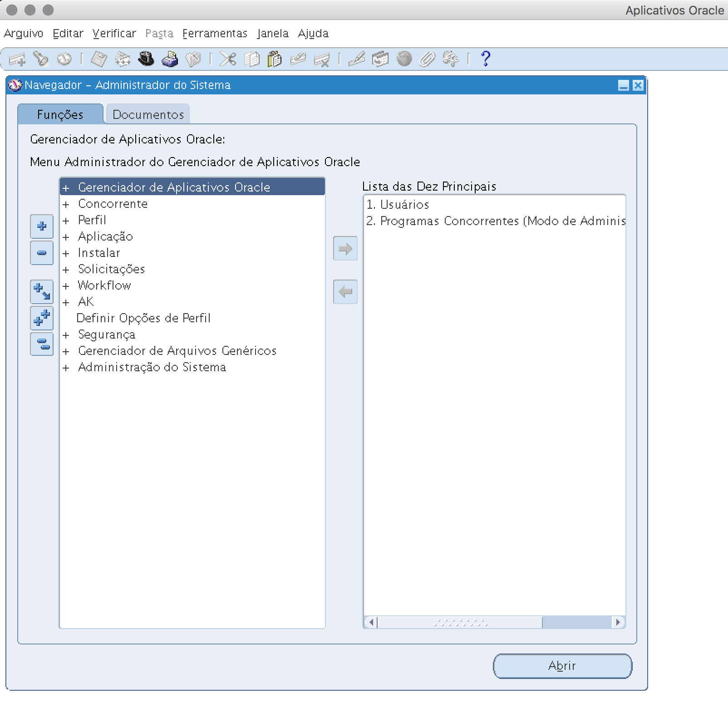Expand the Workflow tree node

point(66,286)
